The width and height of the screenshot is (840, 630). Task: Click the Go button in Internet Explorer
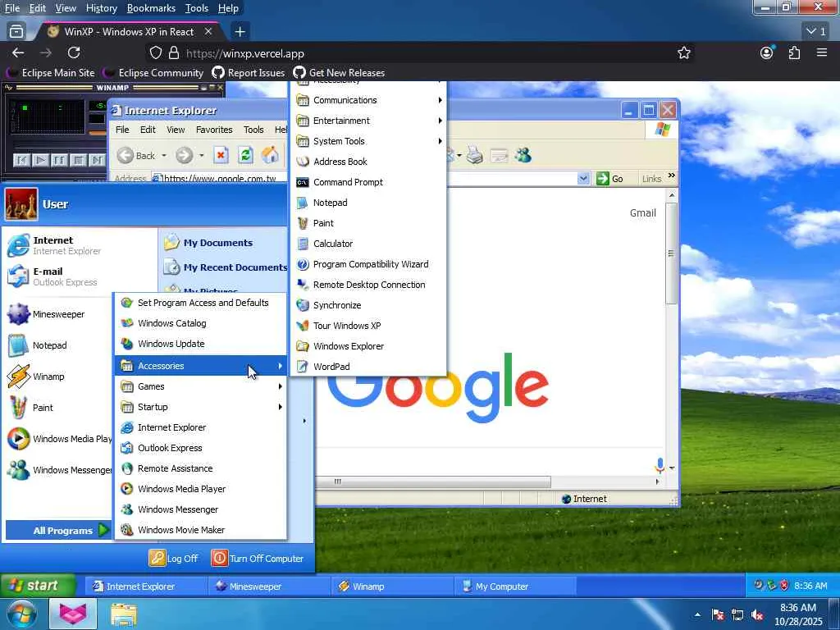[609, 178]
